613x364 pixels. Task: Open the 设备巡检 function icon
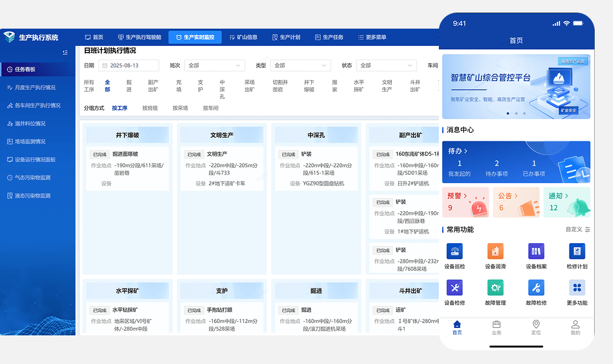(x=454, y=251)
